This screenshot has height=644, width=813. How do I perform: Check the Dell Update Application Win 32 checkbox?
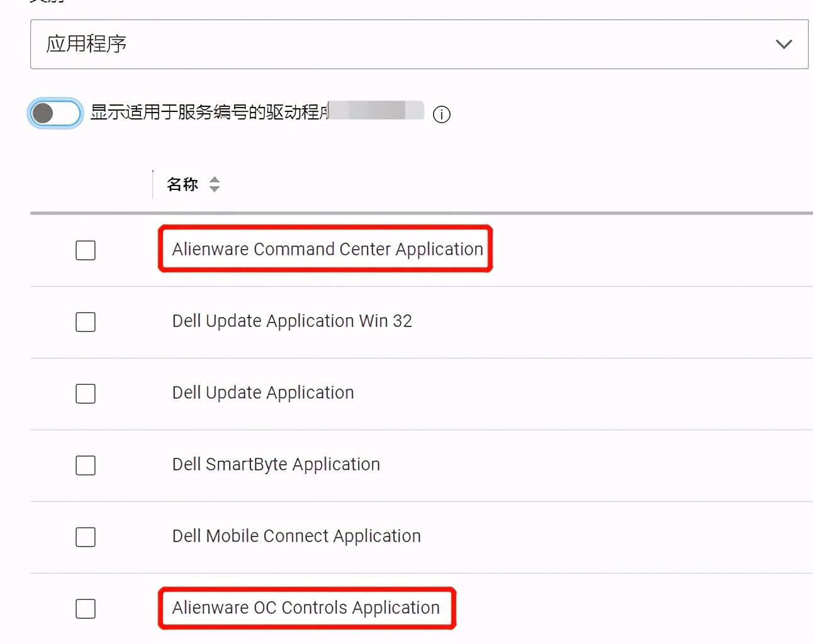(x=85, y=322)
